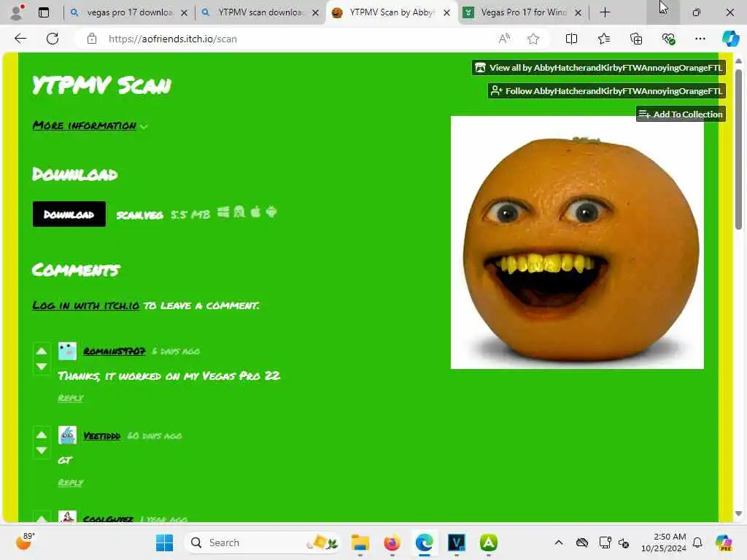The image size is (747, 560).
Task: Click Romains9707 avatar image
Action: point(67,351)
